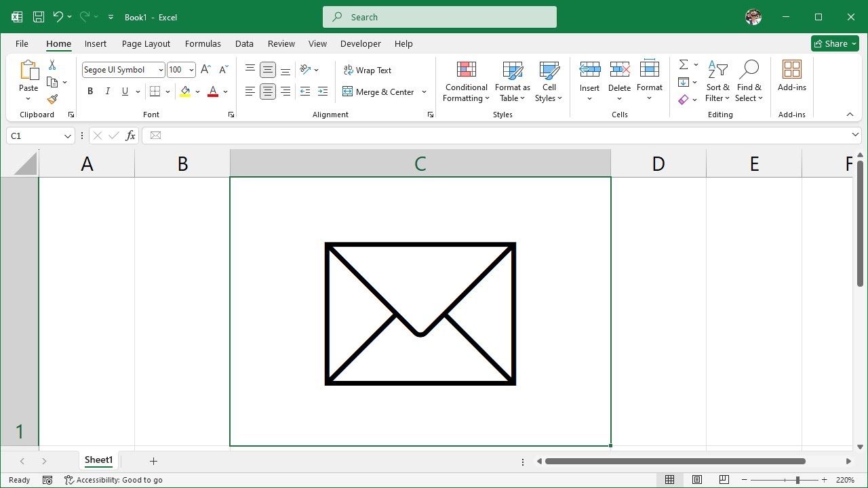Open Format as Table gallery
Screen dimensions: 868x488
pyautogui.click(x=513, y=81)
